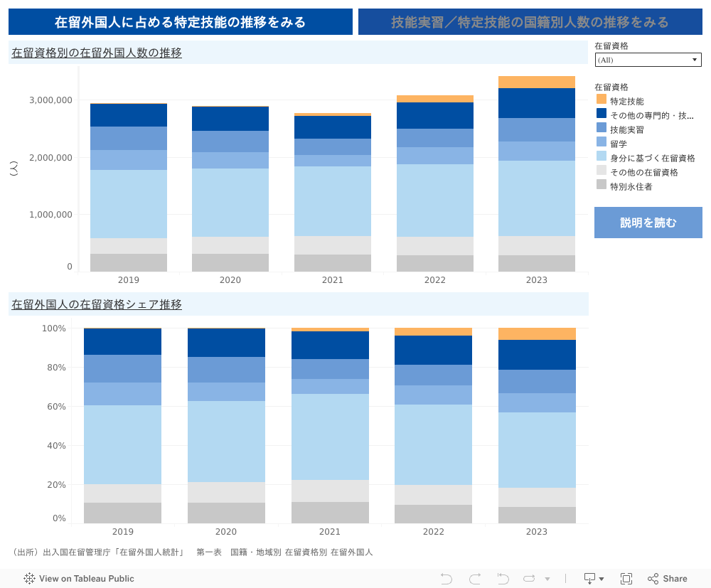Screen dimensions: 711x588
Task: Click the Tableau logo icon
Action: pos(30,579)
